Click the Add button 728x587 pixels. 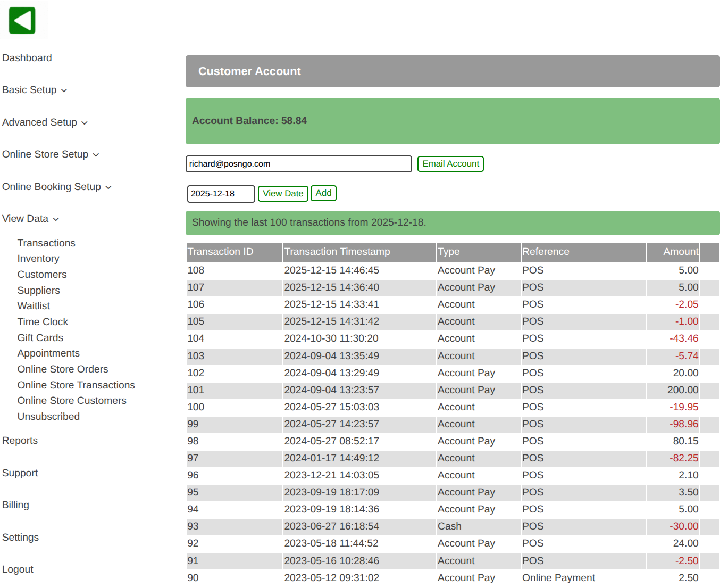(323, 193)
